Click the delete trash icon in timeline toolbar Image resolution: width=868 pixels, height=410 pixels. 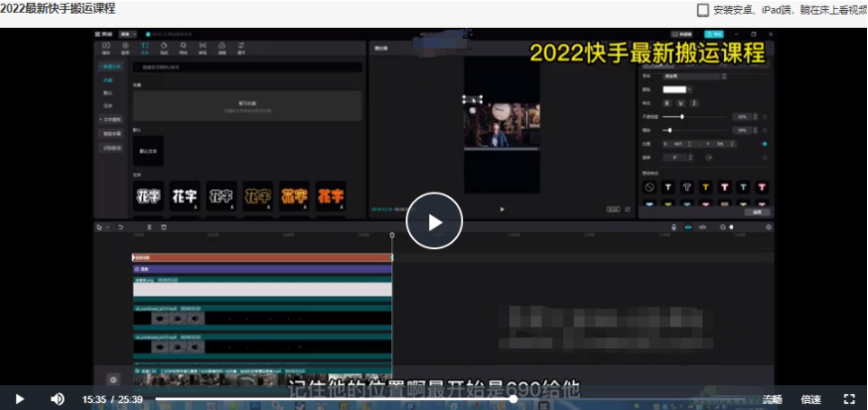coord(163,227)
